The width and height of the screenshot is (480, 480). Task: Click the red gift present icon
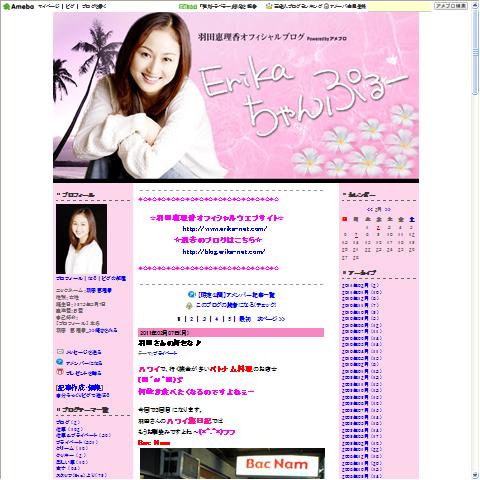[60, 372]
